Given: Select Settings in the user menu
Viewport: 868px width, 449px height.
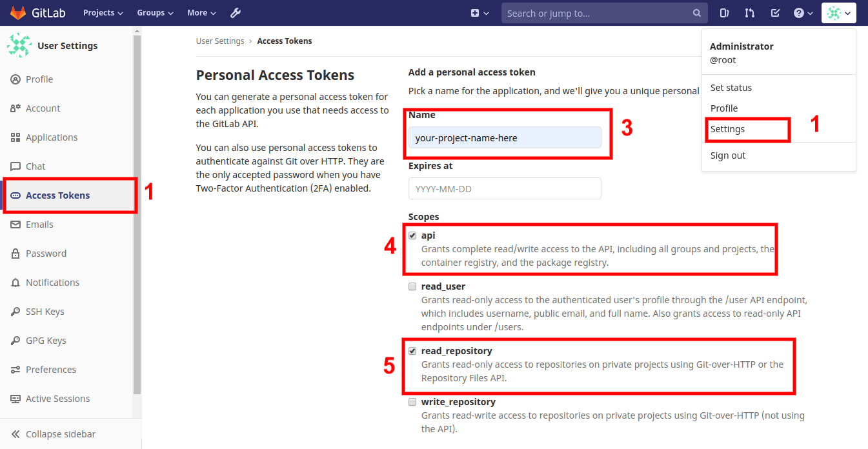Looking at the screenshot, I should point(727,129).
